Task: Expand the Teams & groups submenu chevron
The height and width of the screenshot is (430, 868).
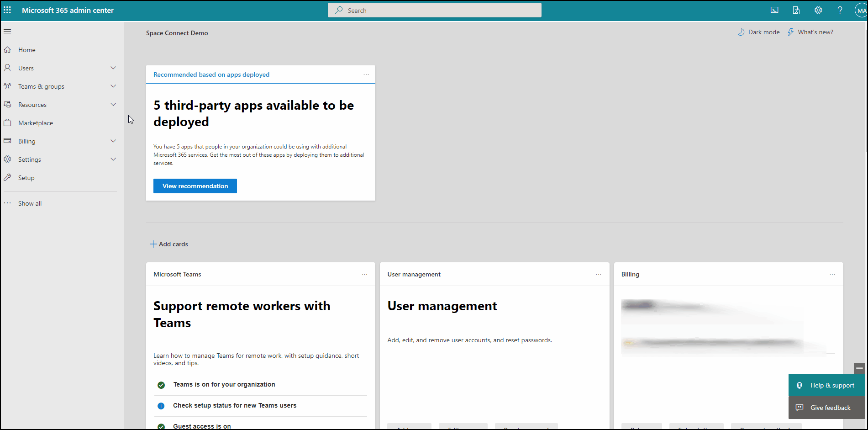Action: (113, 86)
